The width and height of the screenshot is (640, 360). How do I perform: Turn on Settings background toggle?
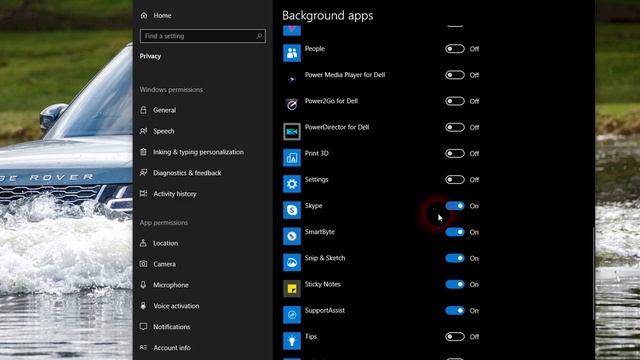(x=455, y=180)
